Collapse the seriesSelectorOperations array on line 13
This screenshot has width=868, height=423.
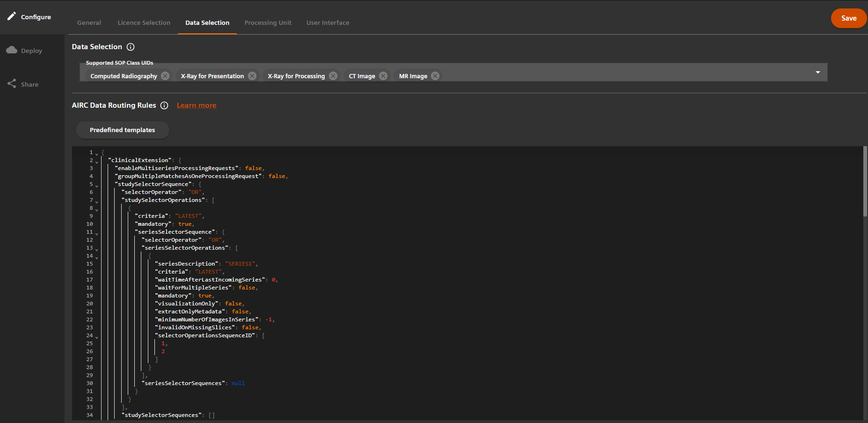tap(96, 249)
